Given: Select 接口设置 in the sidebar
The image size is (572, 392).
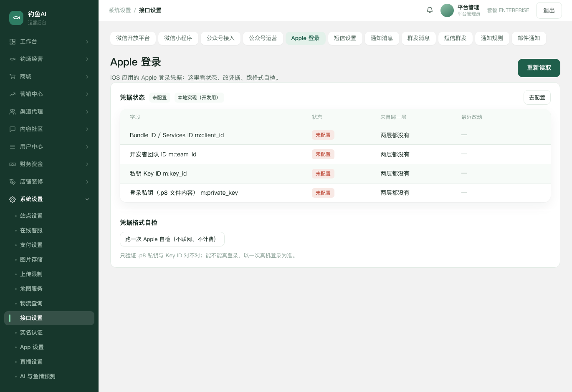Looking at the screenshot, I should click(x=49, y=318).
